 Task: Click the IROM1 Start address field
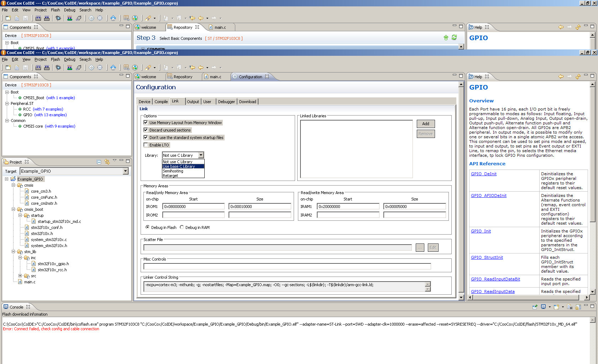point(193,207)
